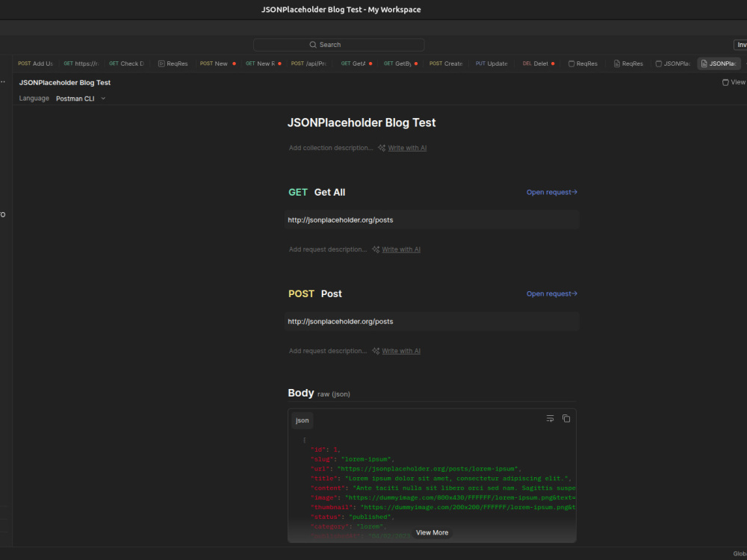This screenshot has height=560, width=747.
Task: Open the GET GetBy tab
Action: coord(400,63)
